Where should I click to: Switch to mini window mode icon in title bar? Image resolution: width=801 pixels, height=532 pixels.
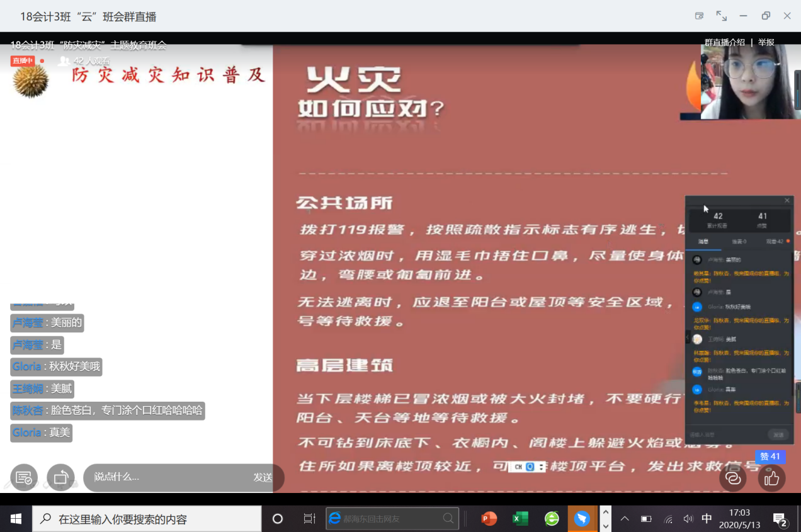(x=699, y=16)
